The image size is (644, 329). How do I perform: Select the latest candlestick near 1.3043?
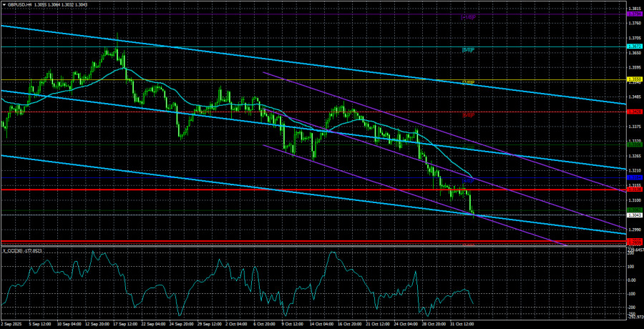pos(474,212)
